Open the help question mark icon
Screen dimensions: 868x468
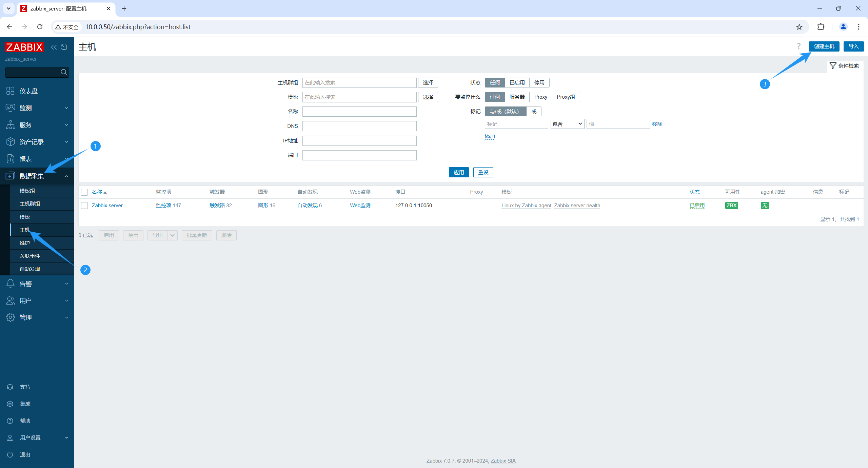[x=799, y=46]
